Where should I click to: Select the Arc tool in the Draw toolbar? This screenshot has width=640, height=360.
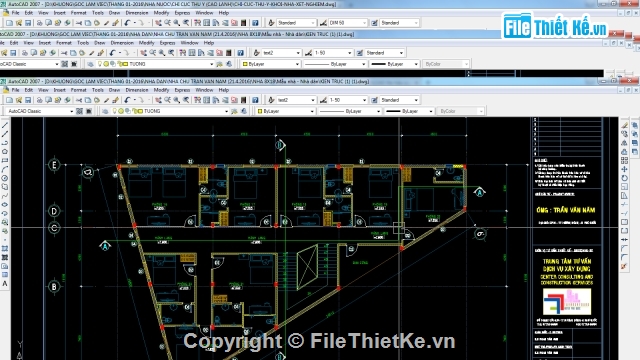[x=5, y=169]
